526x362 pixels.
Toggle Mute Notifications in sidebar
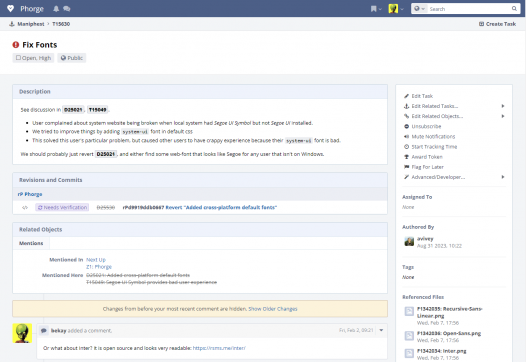[429, 137]
